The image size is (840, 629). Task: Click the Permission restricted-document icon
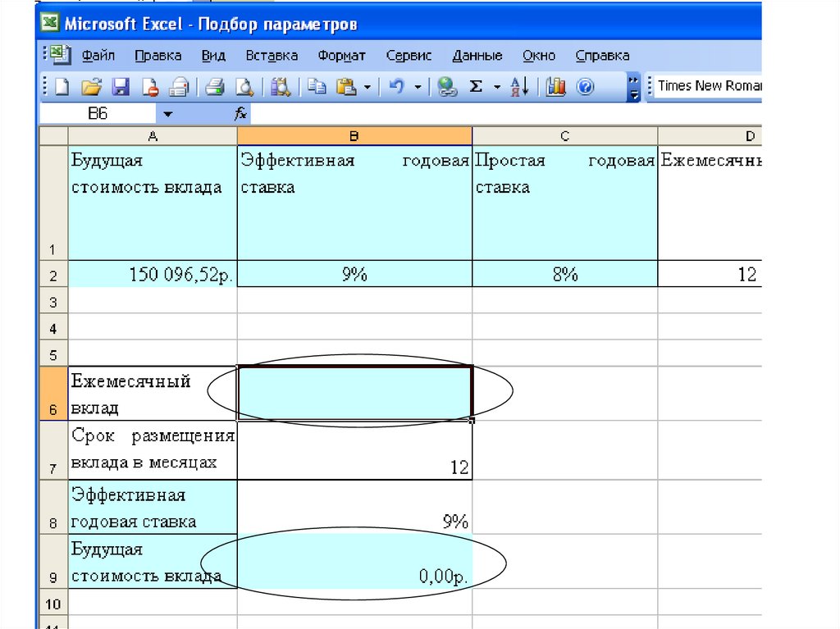[150, 86]
